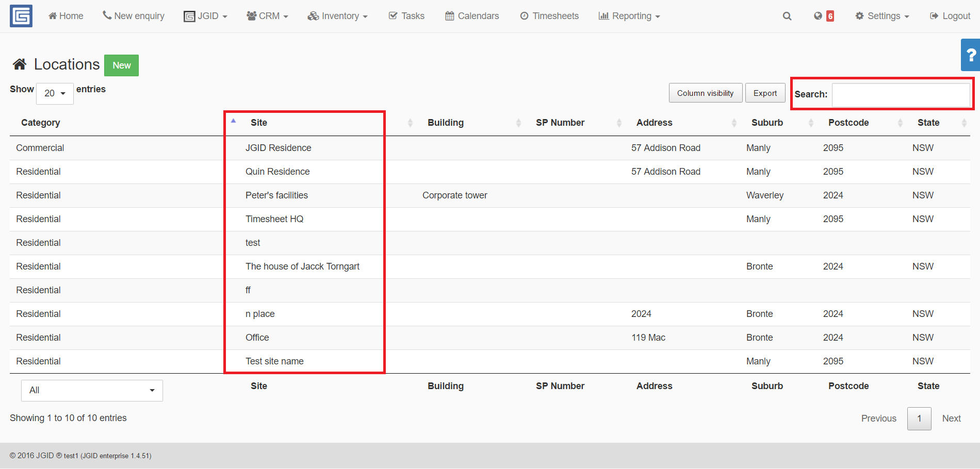Open the blue help question mark tab

pyautogui.click(x=971, y=55)
